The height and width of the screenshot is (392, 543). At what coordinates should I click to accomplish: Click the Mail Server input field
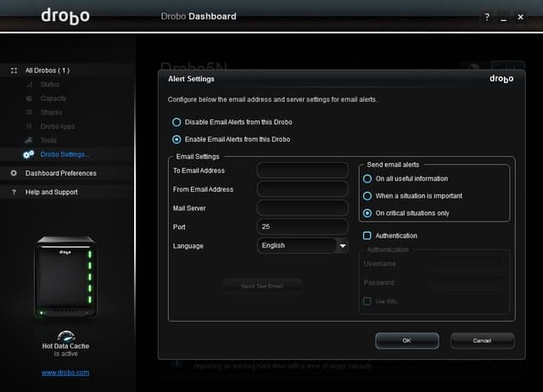tap(303, 208)
